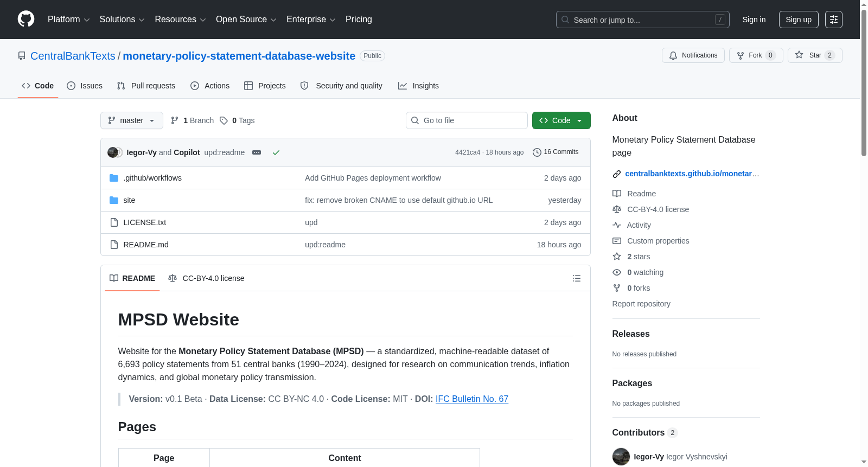Click the Sign up button
868x467 pixels.
[799, 20]
